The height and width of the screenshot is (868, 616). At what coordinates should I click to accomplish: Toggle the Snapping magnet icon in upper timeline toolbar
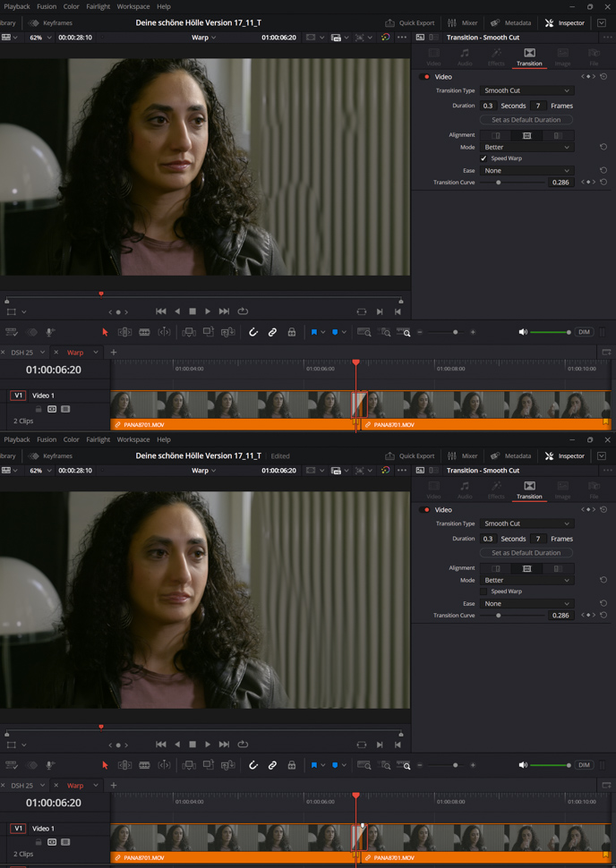coord(253,332)
